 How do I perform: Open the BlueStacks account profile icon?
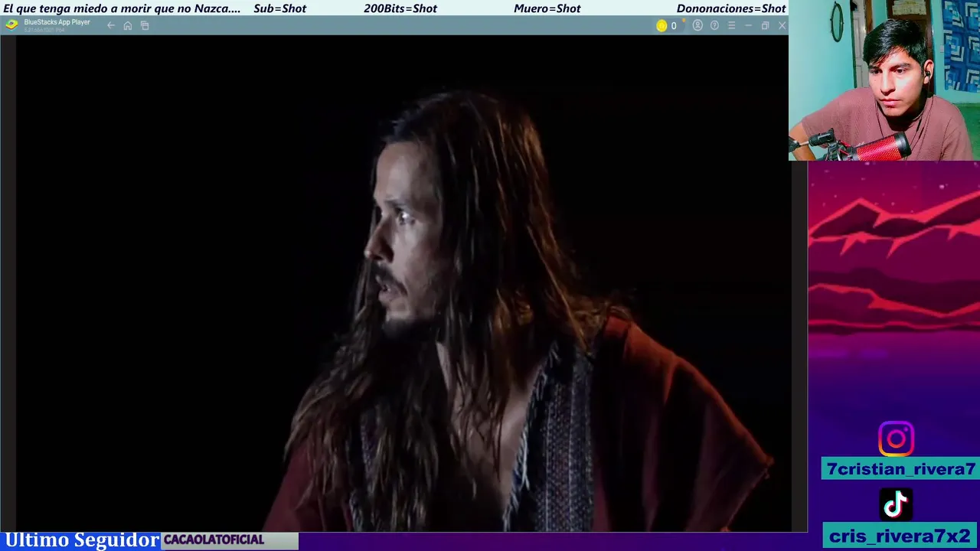(x=697, y=25)
